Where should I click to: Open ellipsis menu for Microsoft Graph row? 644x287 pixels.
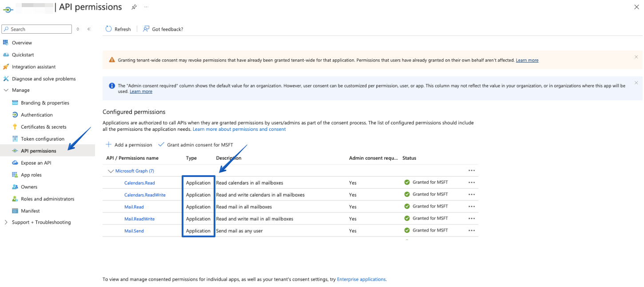472,171
